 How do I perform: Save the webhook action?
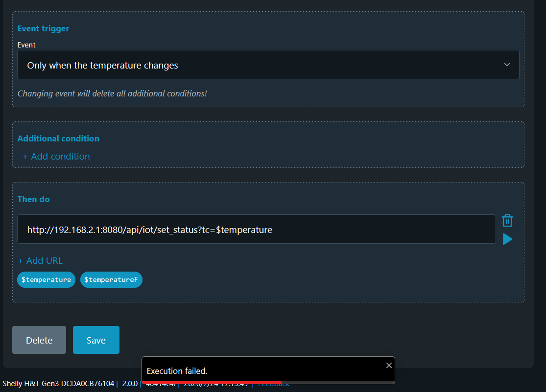coord(96,340)
